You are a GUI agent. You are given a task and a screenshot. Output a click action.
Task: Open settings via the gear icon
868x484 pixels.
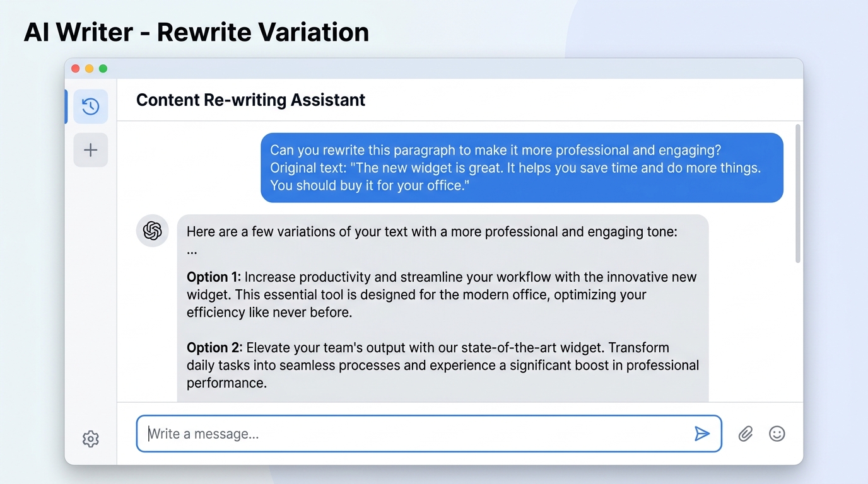(91, 439)
